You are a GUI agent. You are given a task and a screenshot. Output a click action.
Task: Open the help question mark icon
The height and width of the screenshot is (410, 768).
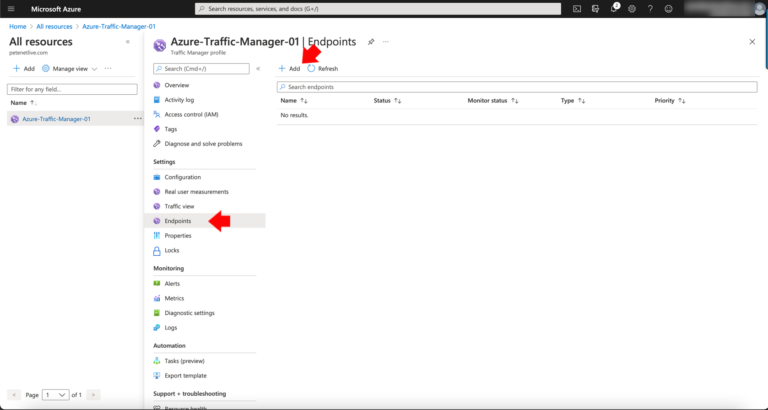[650, 9]
